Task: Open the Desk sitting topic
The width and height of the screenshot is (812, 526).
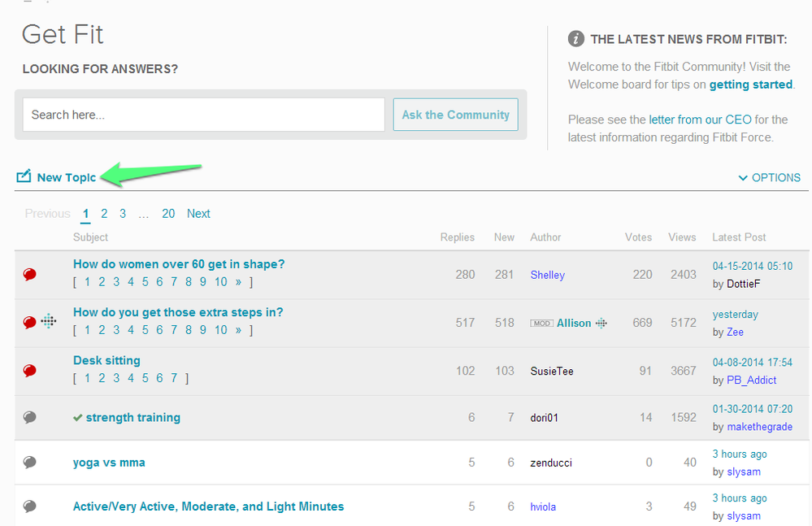Action: [x=106, y=360]
